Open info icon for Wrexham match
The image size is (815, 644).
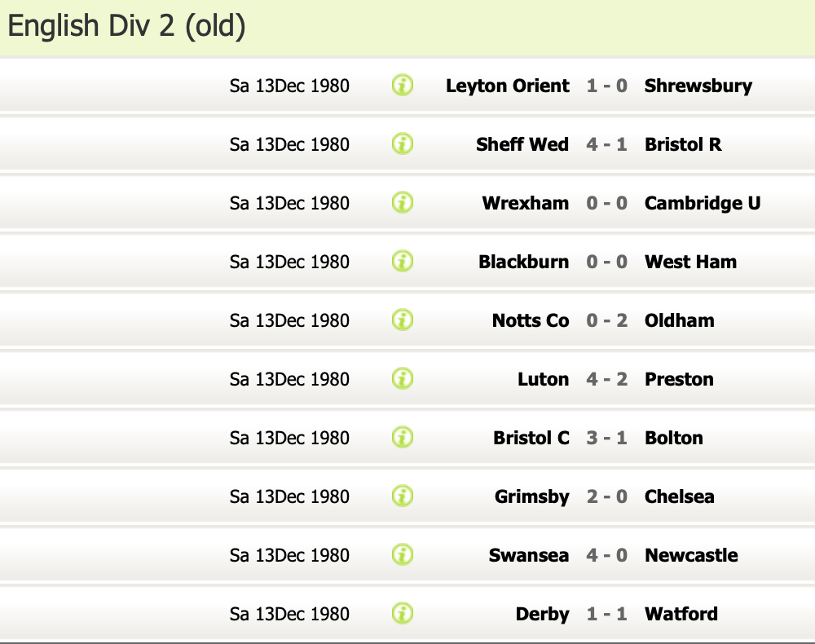coord(403,203)
